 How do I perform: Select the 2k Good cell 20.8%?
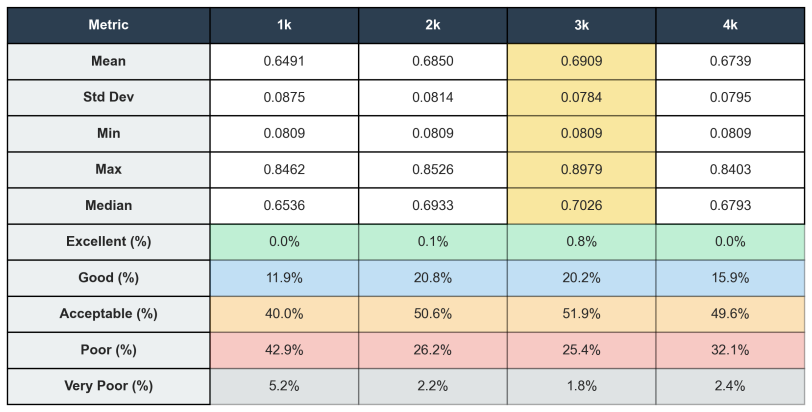[433, 278]
